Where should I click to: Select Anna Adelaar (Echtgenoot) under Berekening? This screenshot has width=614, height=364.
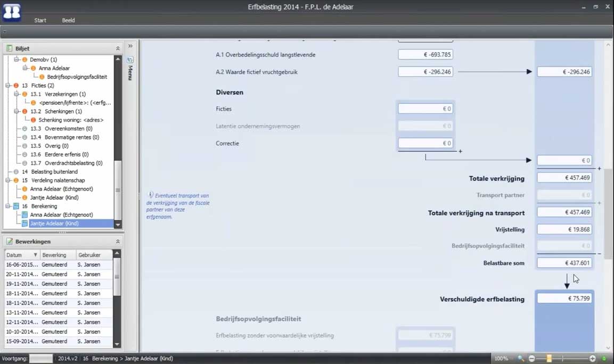click(x=61, y=215)
